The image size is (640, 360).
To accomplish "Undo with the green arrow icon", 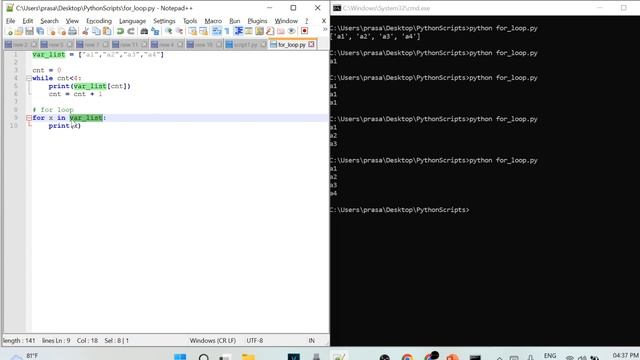I will point(120,31).
